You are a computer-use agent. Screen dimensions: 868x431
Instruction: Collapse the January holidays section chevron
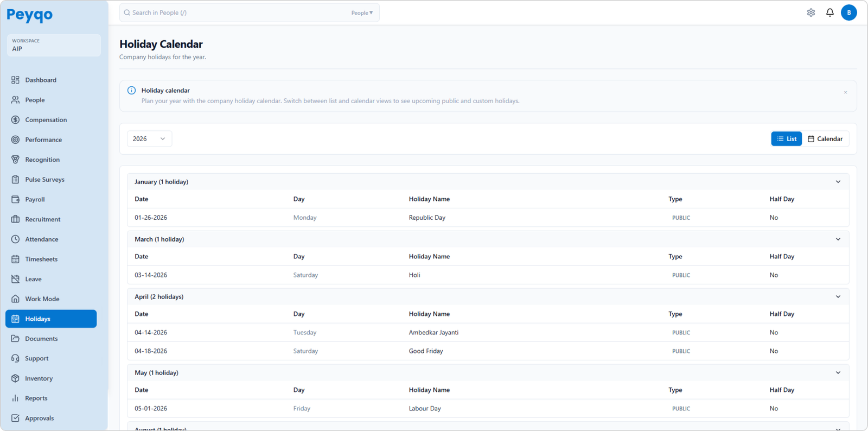(838, 182)
